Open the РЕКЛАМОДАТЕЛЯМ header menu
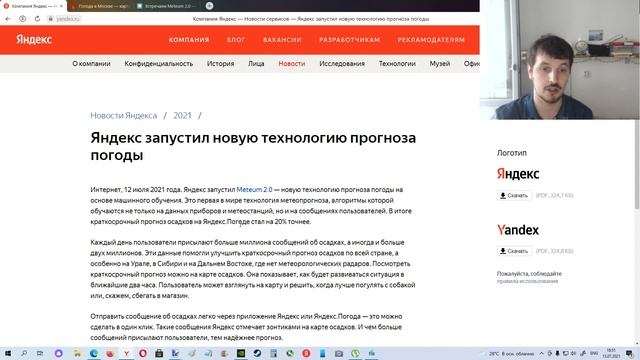640x360 pixels. click(x=431, y=40)
